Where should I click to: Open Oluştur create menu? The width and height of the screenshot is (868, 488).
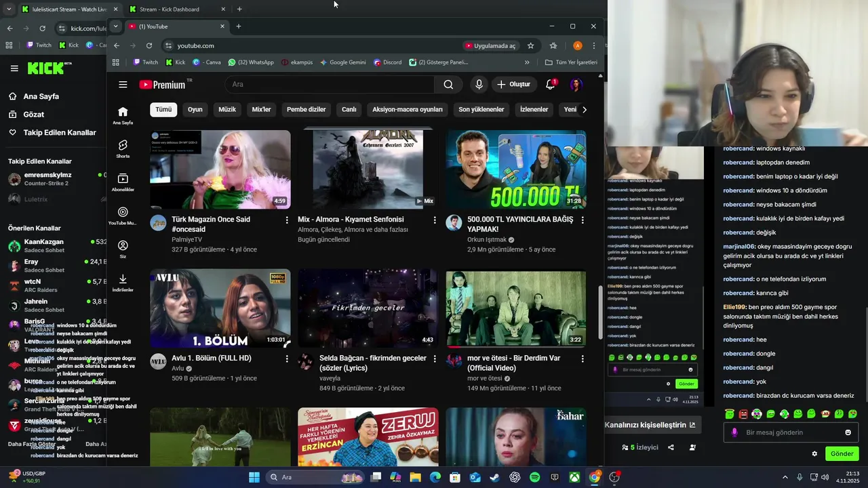pyautogui.click(x=513, y=85)
